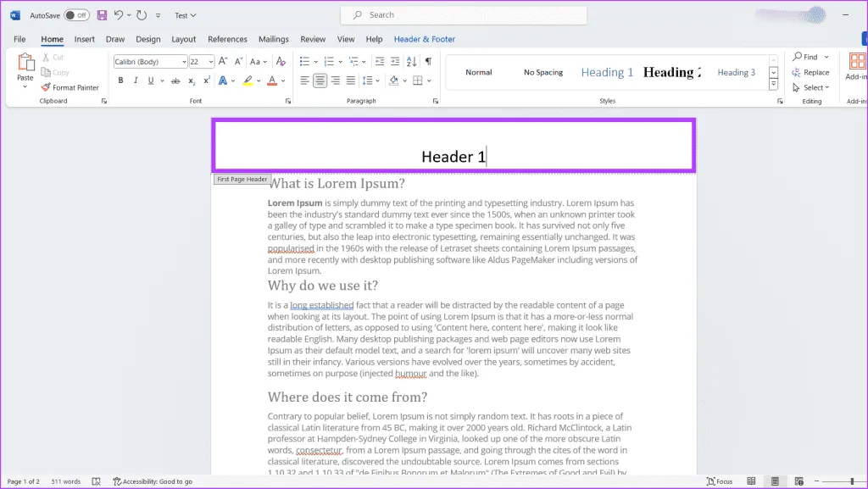Apply Bold formatting
The width and height of the screenshot is (868, 489).
pyautogui.click(x=120, y=81)
